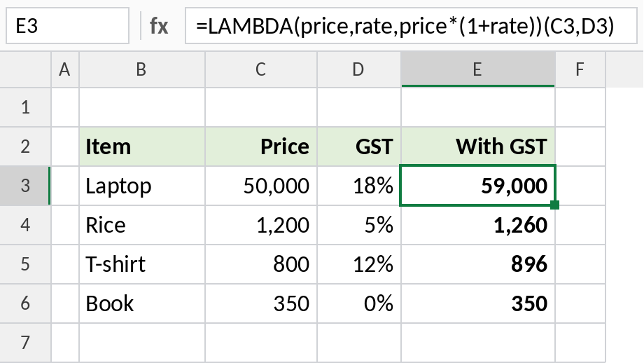Select the result cell 896

[x=478, y=264]
